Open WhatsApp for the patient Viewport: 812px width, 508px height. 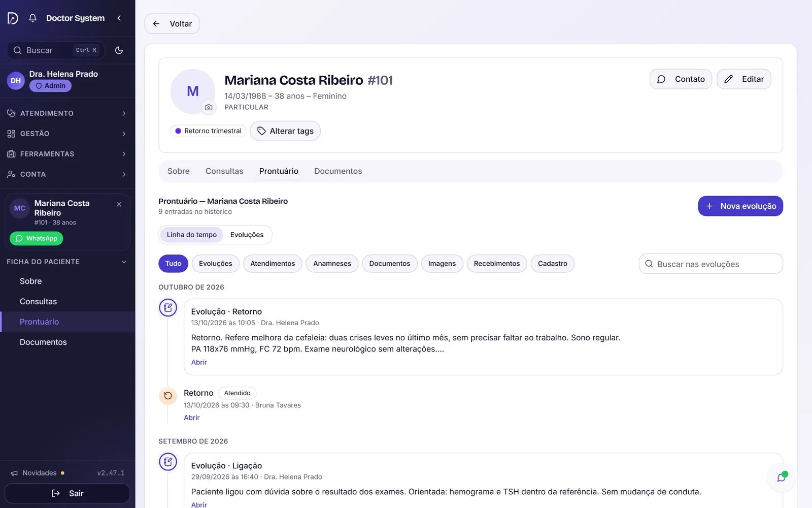pos(37,238)
